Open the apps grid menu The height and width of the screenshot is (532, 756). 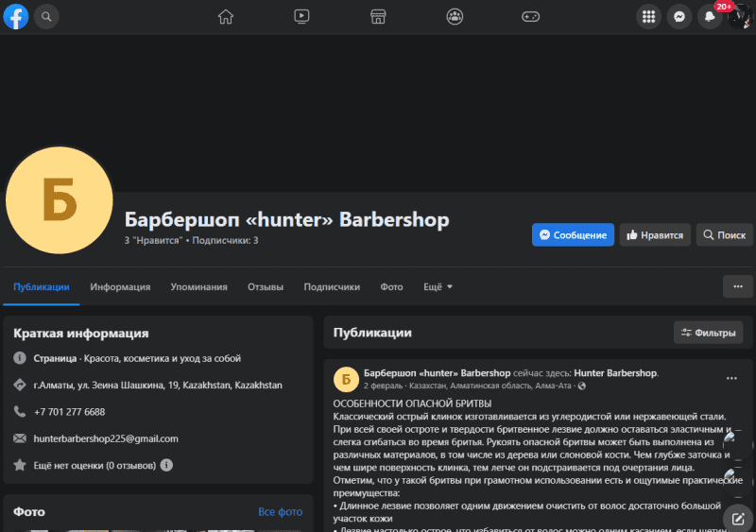pos(649,16)
